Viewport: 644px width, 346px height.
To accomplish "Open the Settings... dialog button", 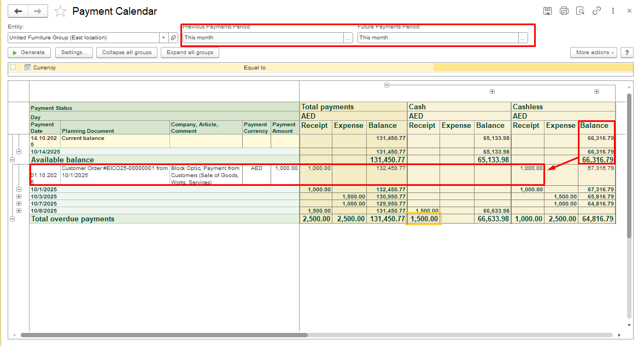I will coord(73,52).
